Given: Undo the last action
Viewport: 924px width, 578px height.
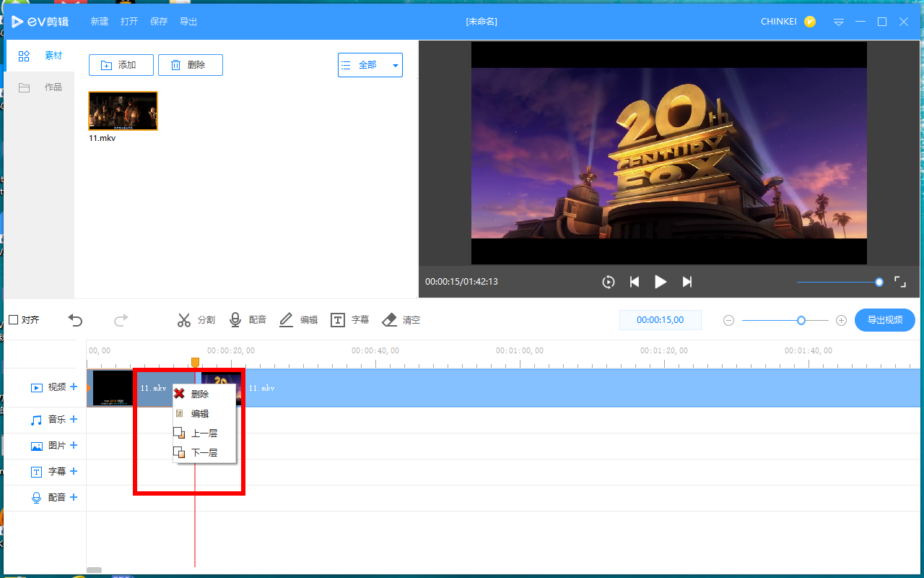Looking at the screenshot, I should (x=76, y=319).
